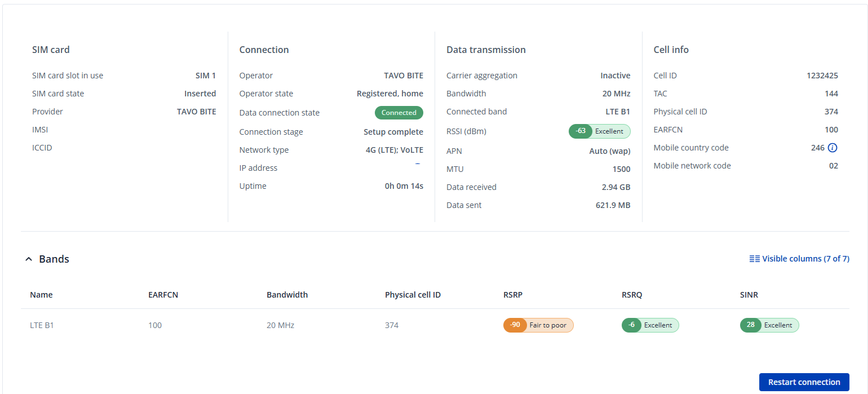Click the Physical cell ID column header

[413, 295]
